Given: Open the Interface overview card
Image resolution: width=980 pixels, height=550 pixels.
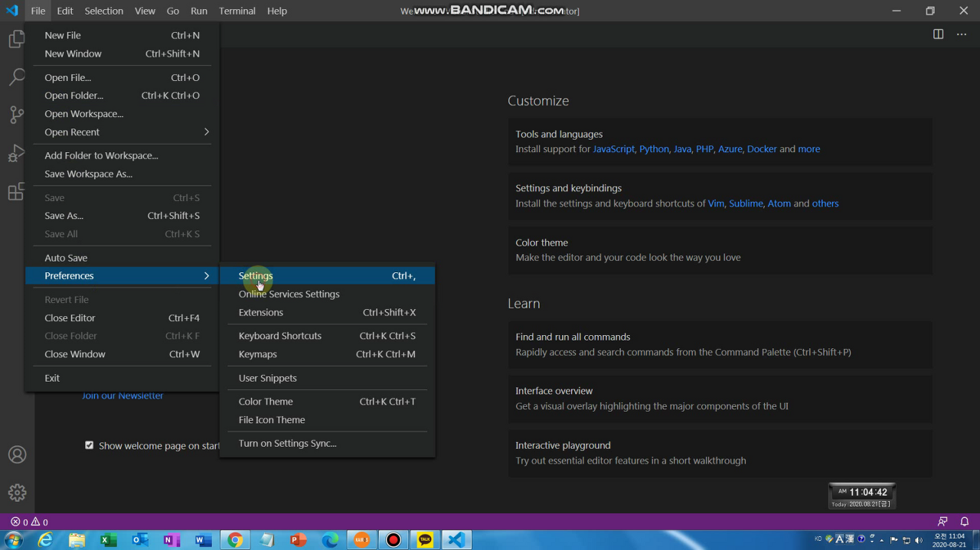Looking at the screenshot, I should 720,399.
